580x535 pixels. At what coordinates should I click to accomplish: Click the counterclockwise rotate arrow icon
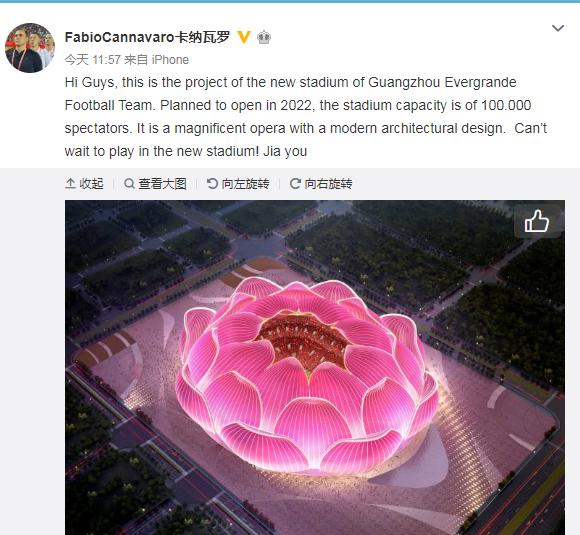(x=212, y=183)
